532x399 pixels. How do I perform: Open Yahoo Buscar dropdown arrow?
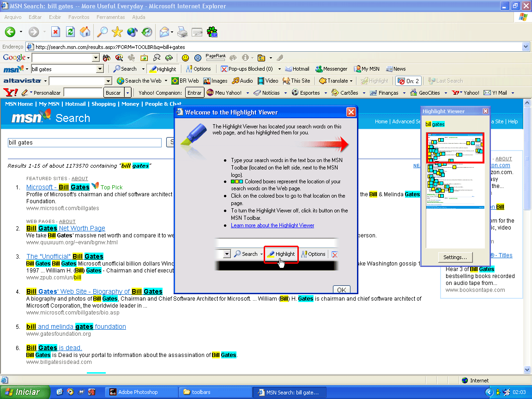click(127, 93)
